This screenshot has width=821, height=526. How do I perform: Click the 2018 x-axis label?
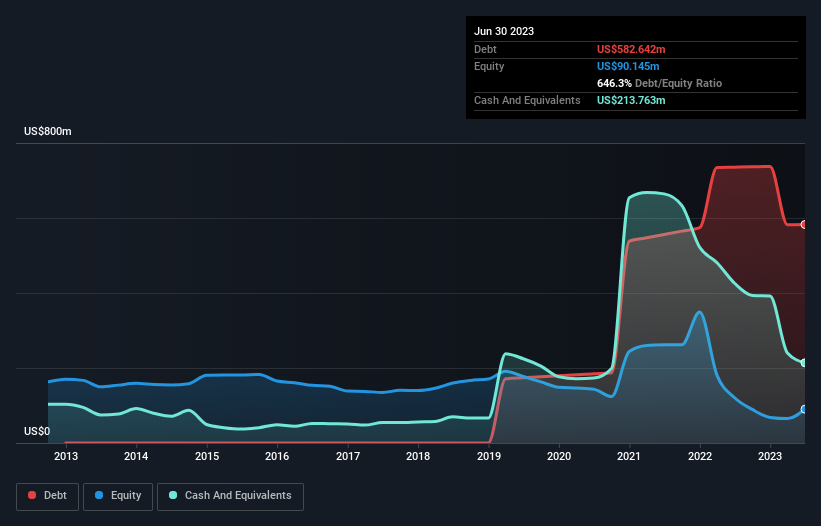point(418,456)
